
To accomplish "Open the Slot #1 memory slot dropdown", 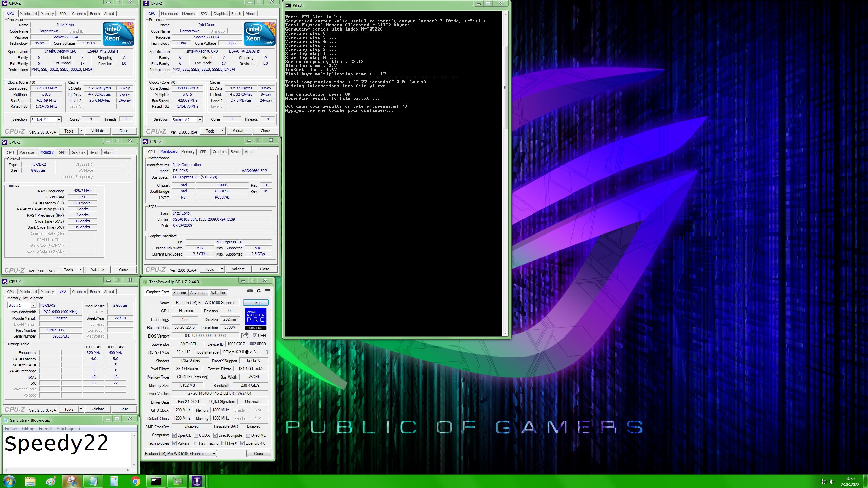I will 22,305.
